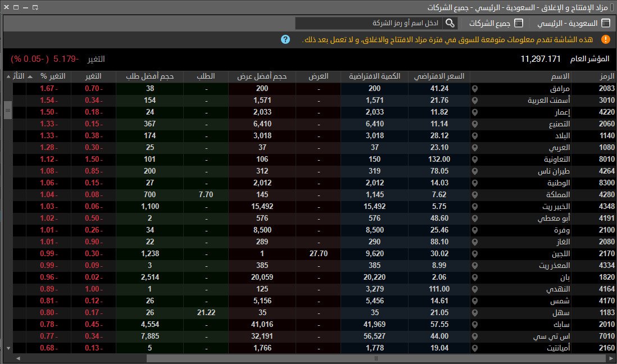The width and height of the screenshot is (617, 364).
Task: Click the pin icon in أبو معطي row
Action: point(475,219)
